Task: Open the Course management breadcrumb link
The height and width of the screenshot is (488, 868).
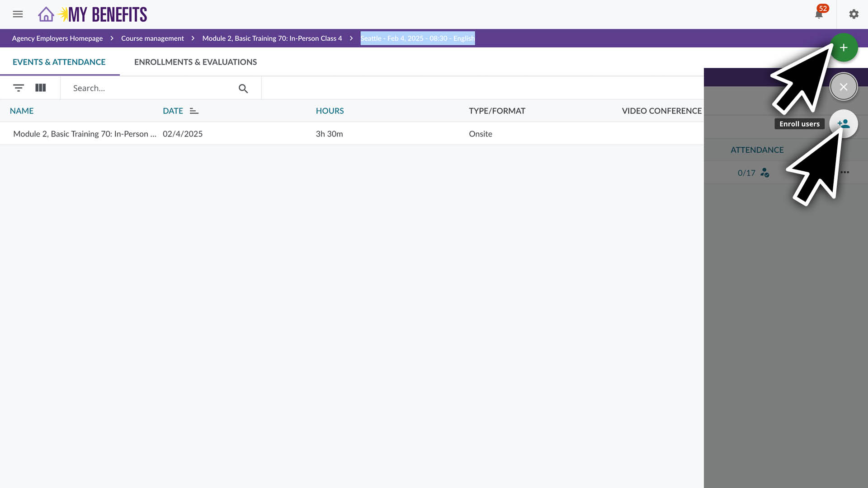Action: [152, 38]
